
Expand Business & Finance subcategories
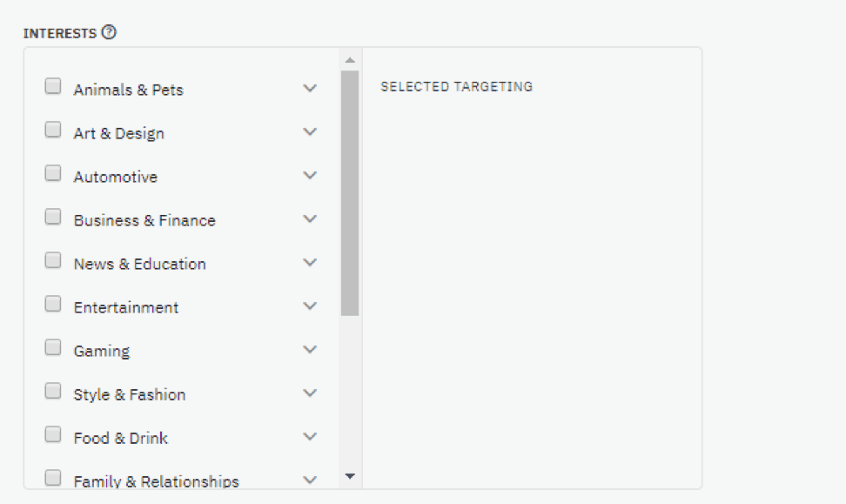tap(310, 218)
